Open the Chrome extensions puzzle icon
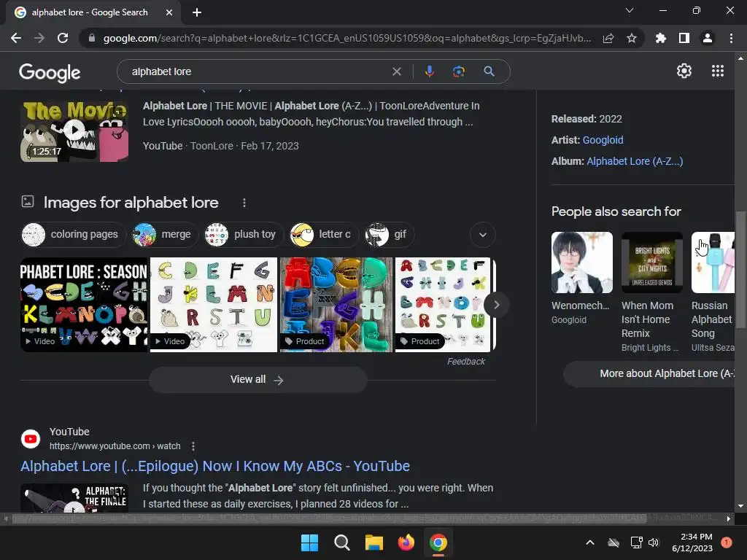The image size is (747, 560). click(x=660, y=38)
